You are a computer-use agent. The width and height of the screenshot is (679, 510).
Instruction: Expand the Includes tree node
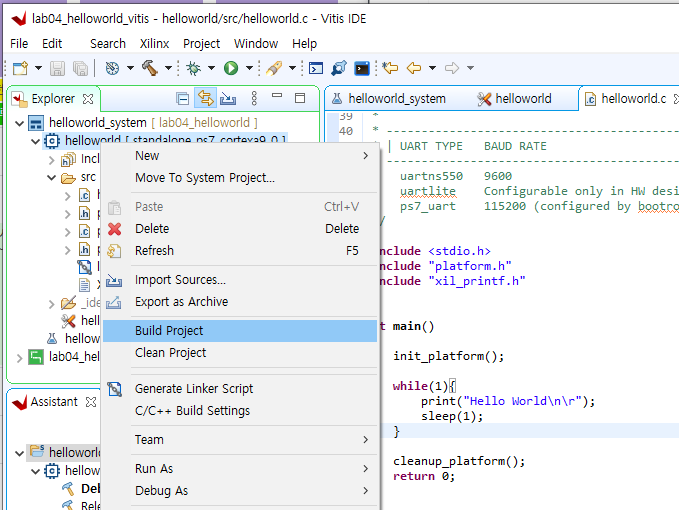click(x=52, y=160)
